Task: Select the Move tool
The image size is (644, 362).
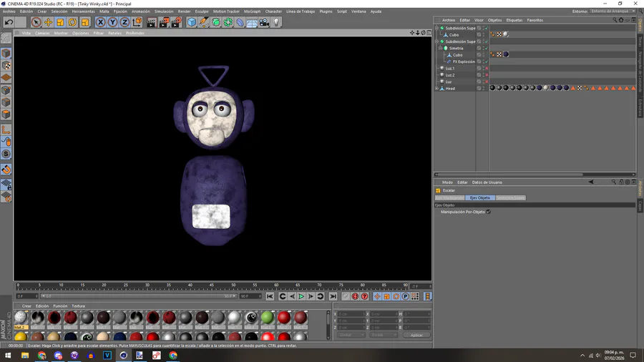Action: click(48, 22)
